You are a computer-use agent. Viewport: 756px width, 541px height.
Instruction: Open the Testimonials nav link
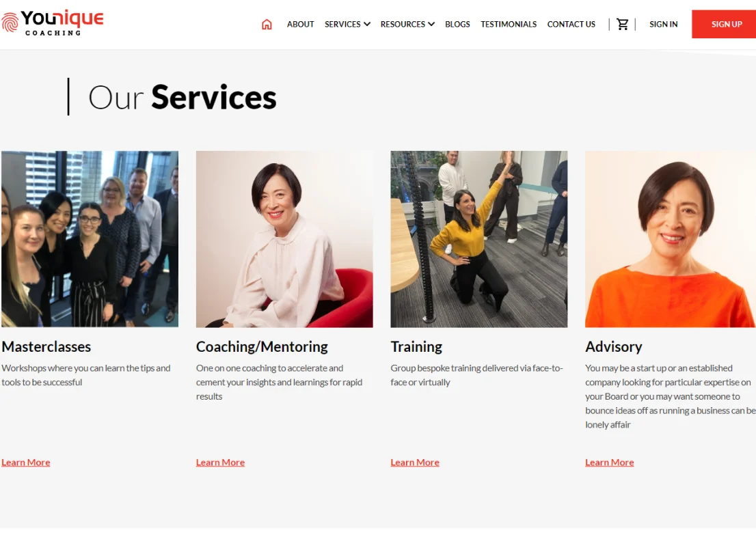(508, 24)
